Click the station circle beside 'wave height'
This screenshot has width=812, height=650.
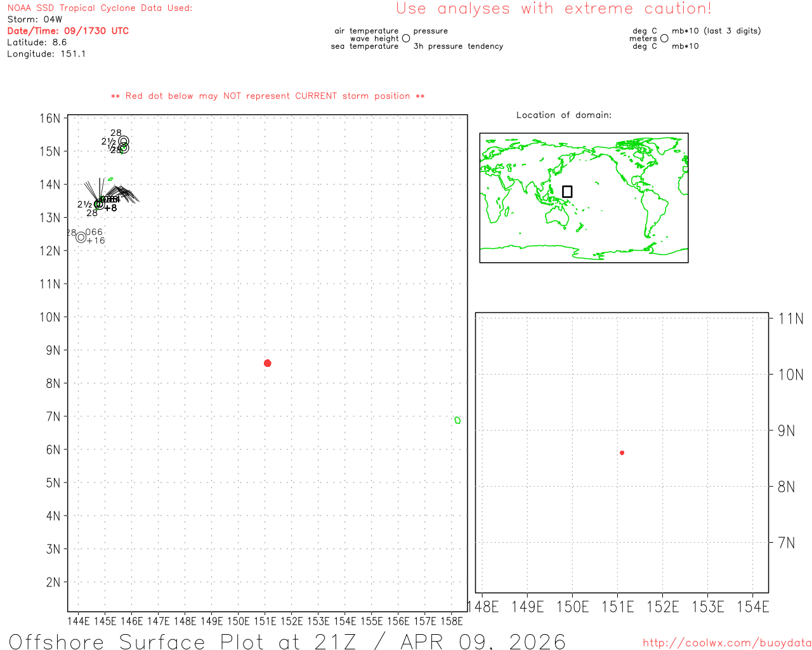tap(406, 39)
